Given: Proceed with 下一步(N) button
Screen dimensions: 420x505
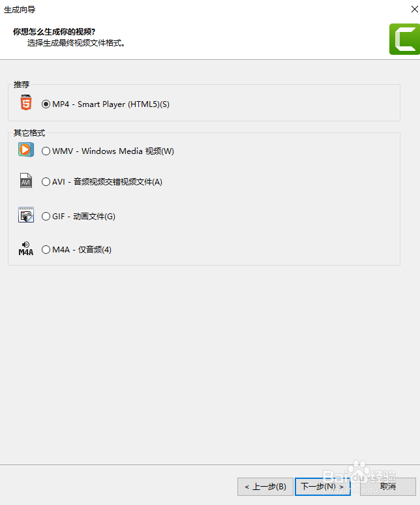Looking at the screenshot, I should [x=322, y=486].
